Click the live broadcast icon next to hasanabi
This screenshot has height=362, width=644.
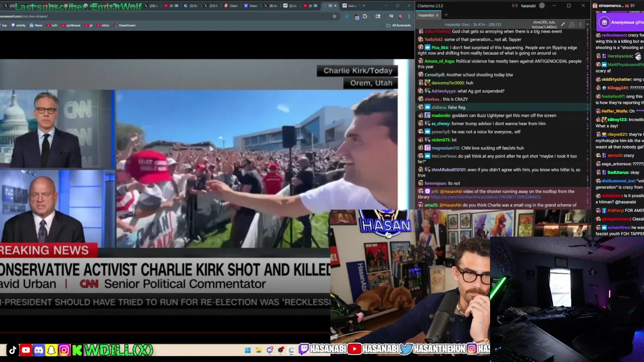point(515,6)
